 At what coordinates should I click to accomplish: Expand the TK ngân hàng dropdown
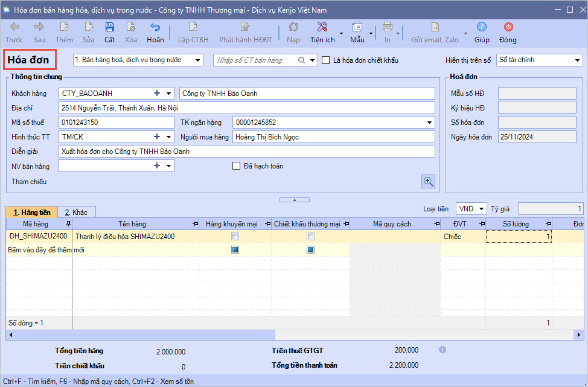(x=429, y=123)
